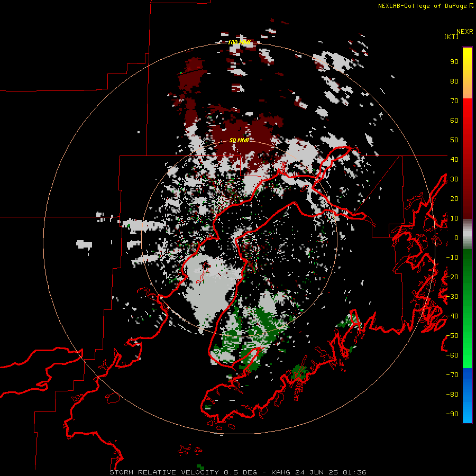This screenshot has width=476, height=476.
Task: Click the 90 value on the velocity scale
Action: point(454,62)
